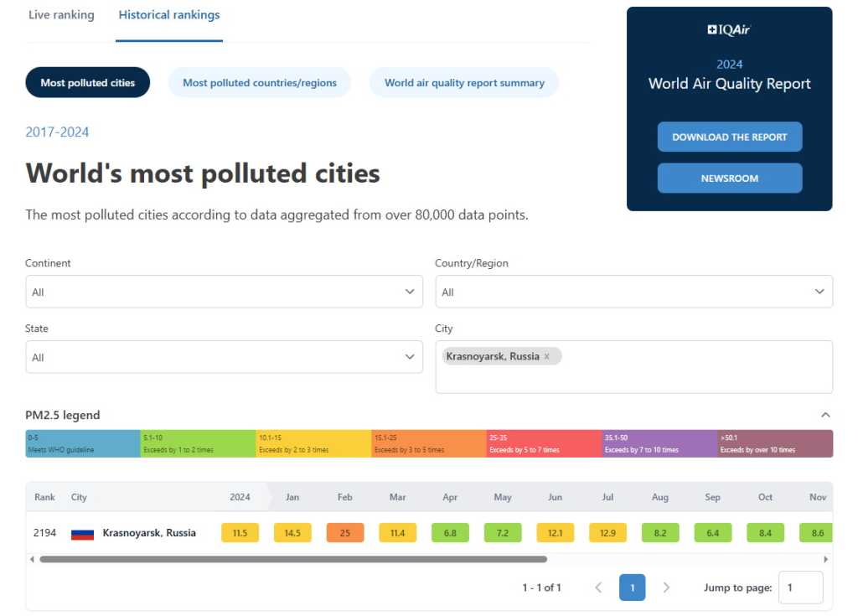858x616 pixels.
Task: Select Most polluted cities pill
Action: coord(88,83)
